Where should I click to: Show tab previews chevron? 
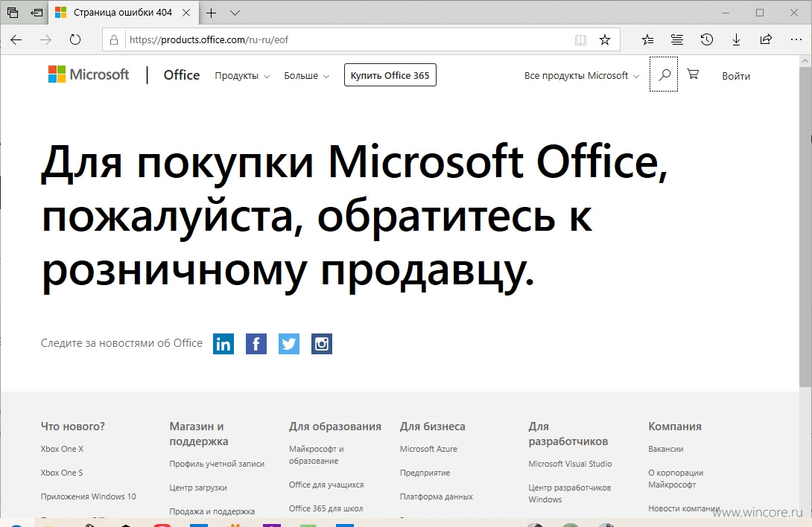click(x=235, y=13)
